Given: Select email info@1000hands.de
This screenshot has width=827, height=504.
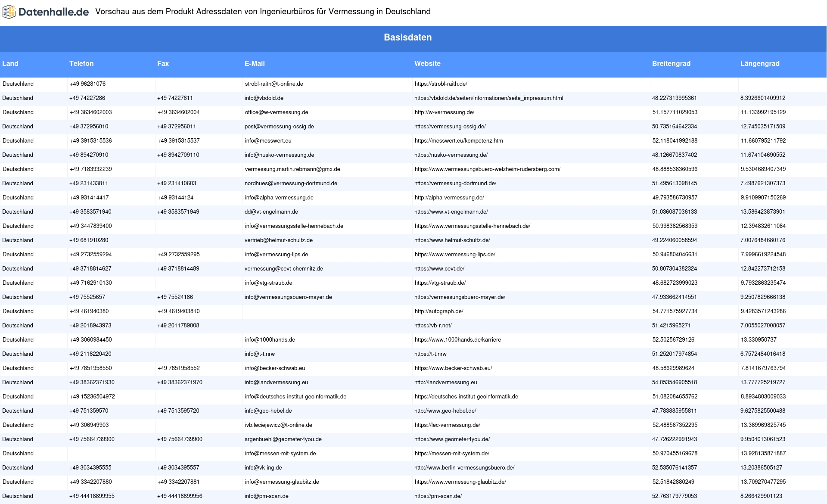Looking at the screenshot, I should (270, 340).
